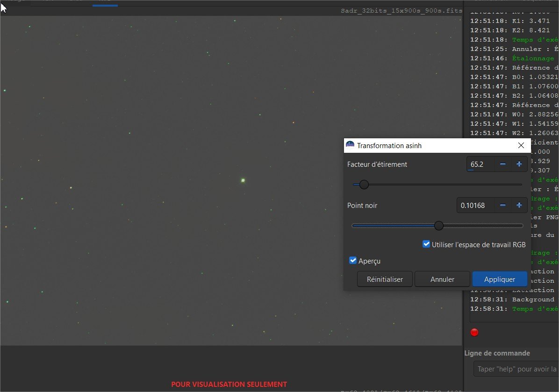Close the Transformation asinh dialog
This screenshot has height=392, width=559.
pos(521,145)
